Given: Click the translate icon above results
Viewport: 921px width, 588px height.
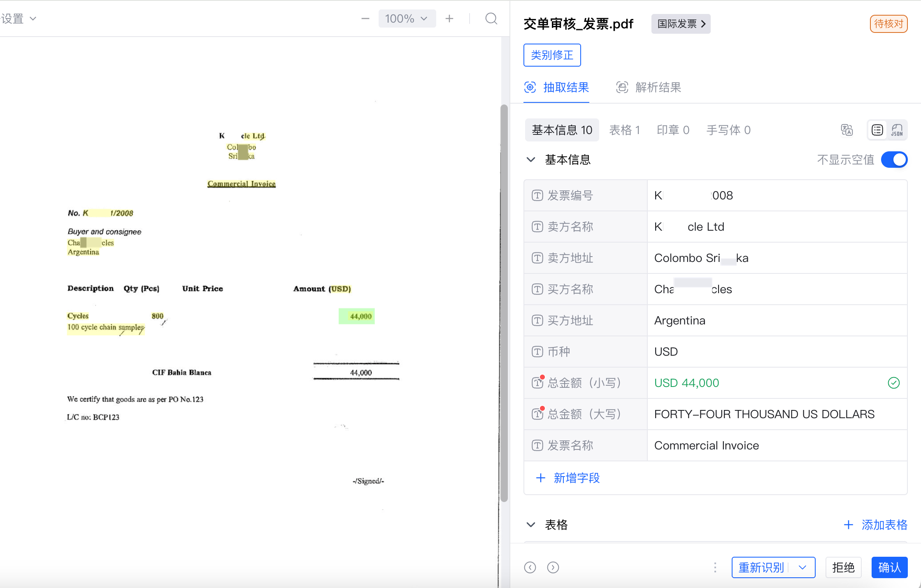Looking at the screenshot, I should 847,130.
